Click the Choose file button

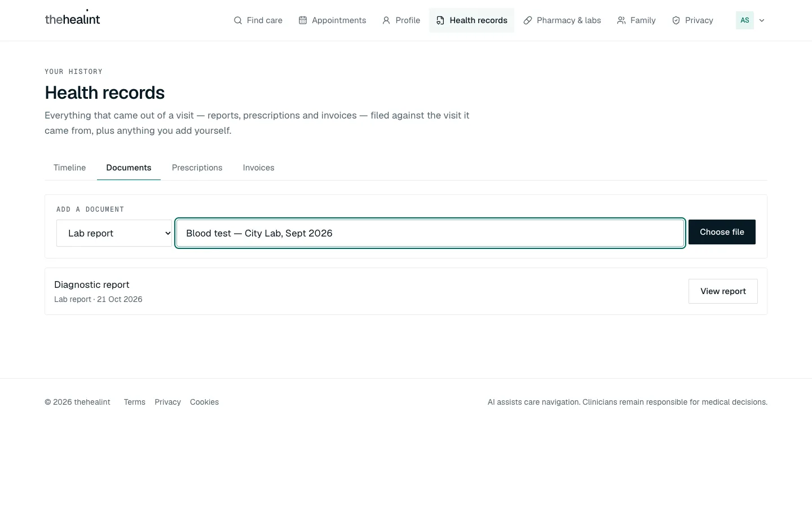[722, 232]
